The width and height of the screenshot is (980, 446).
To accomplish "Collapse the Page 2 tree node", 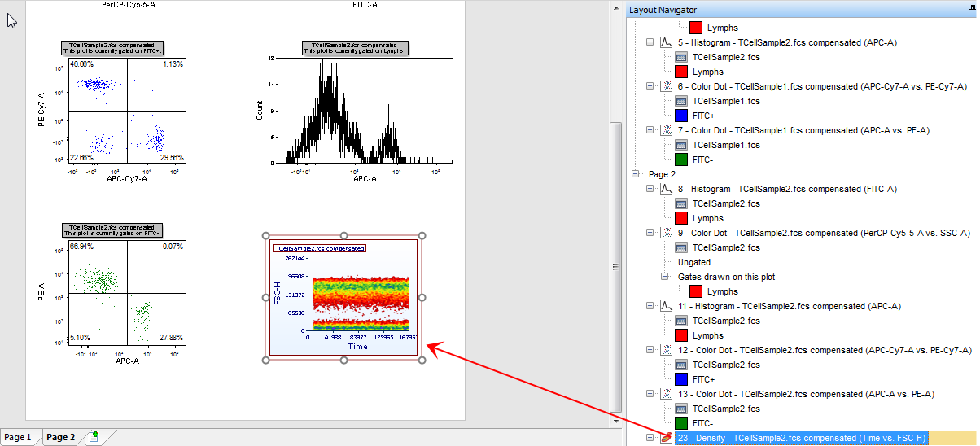I will 635,174.
